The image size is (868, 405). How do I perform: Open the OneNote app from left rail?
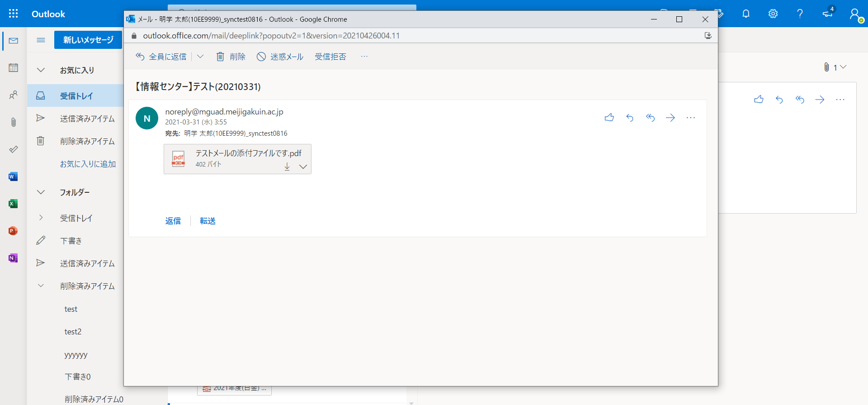pos(13,258)
